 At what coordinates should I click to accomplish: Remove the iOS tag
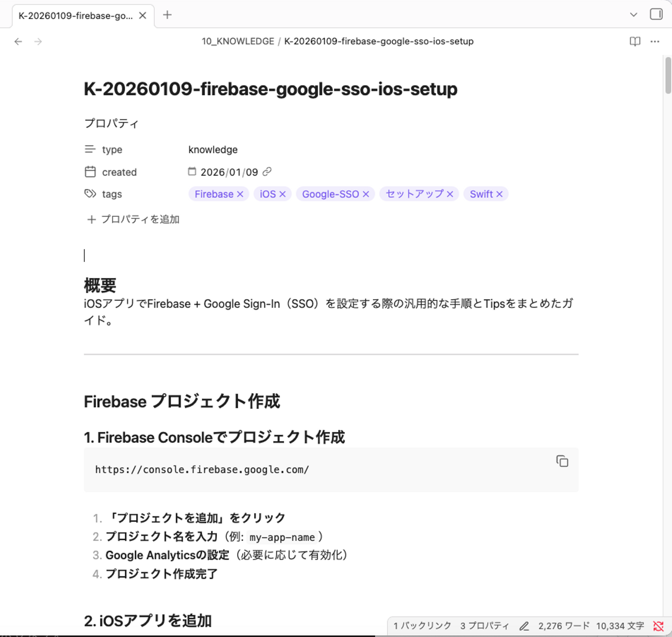point(282,194)
